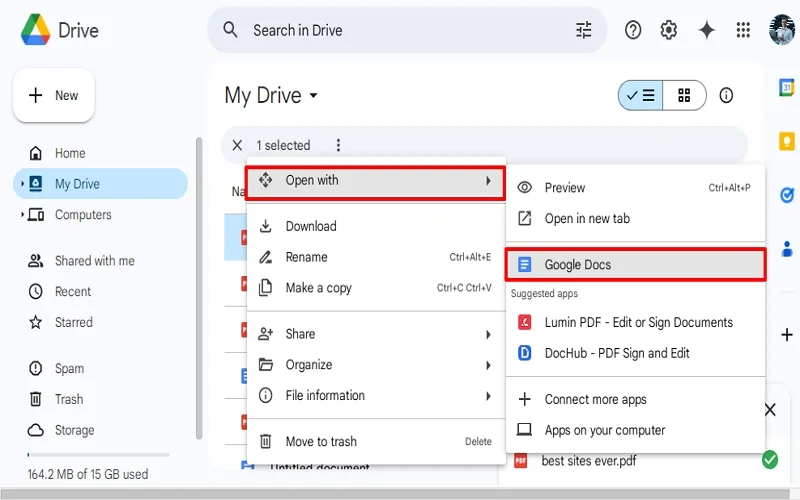Open file with Google Docs

pyautogui.click(x=635, y=264)
